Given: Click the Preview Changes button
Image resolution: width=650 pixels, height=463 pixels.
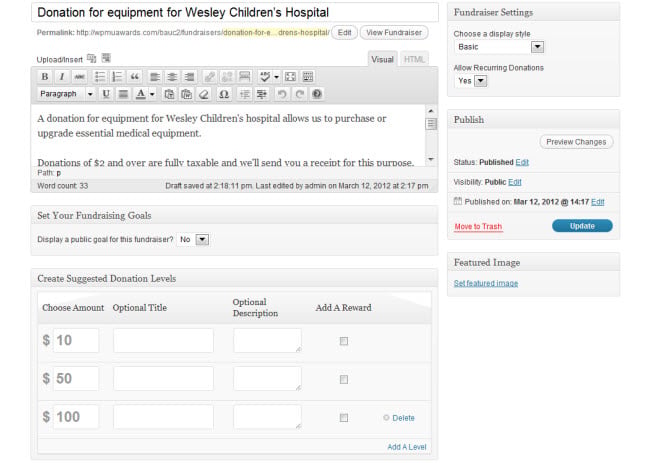Looking at the screenshot, I should [576, 142].
